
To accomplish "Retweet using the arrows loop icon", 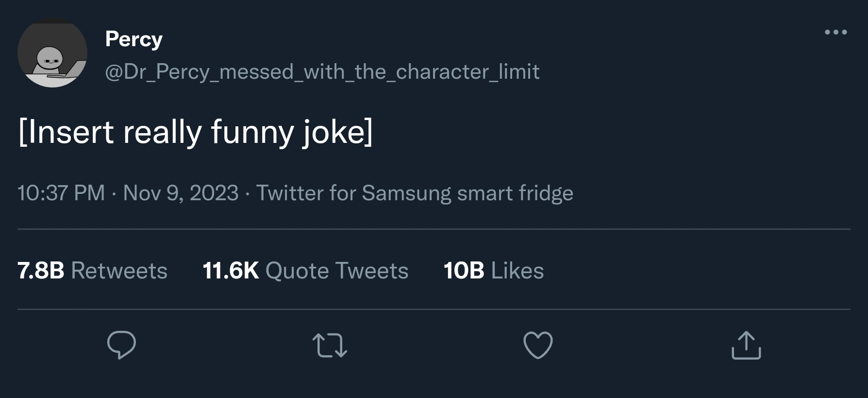I will tap(330, 345).
